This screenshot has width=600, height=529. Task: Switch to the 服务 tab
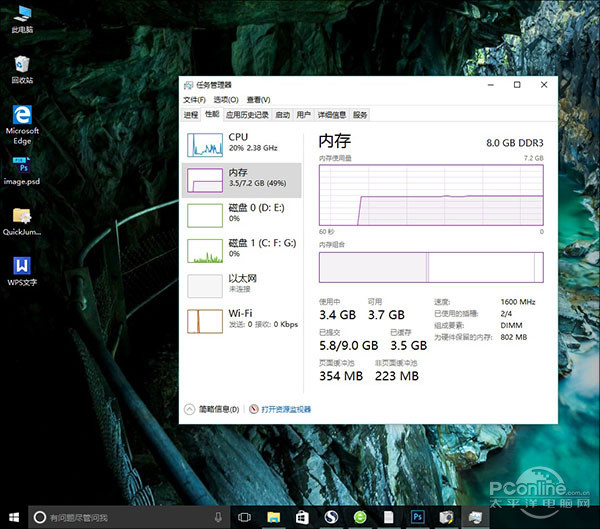[360, 115]
